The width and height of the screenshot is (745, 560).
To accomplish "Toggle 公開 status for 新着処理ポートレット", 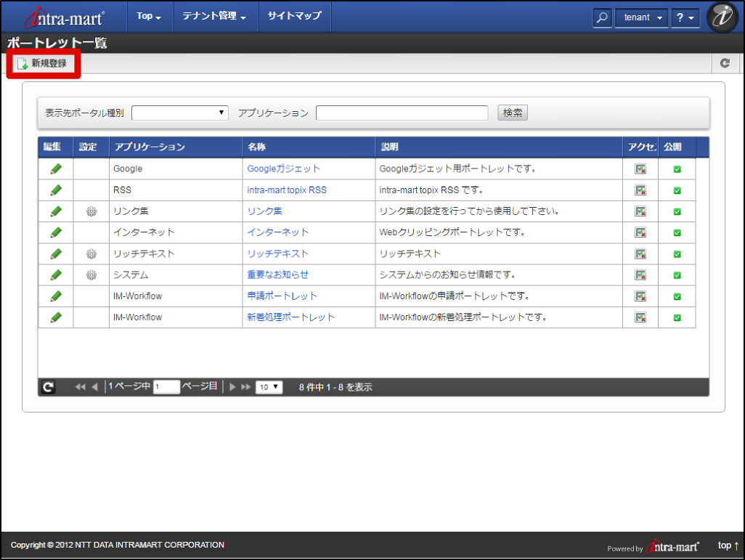I will (x=676, y=317).
